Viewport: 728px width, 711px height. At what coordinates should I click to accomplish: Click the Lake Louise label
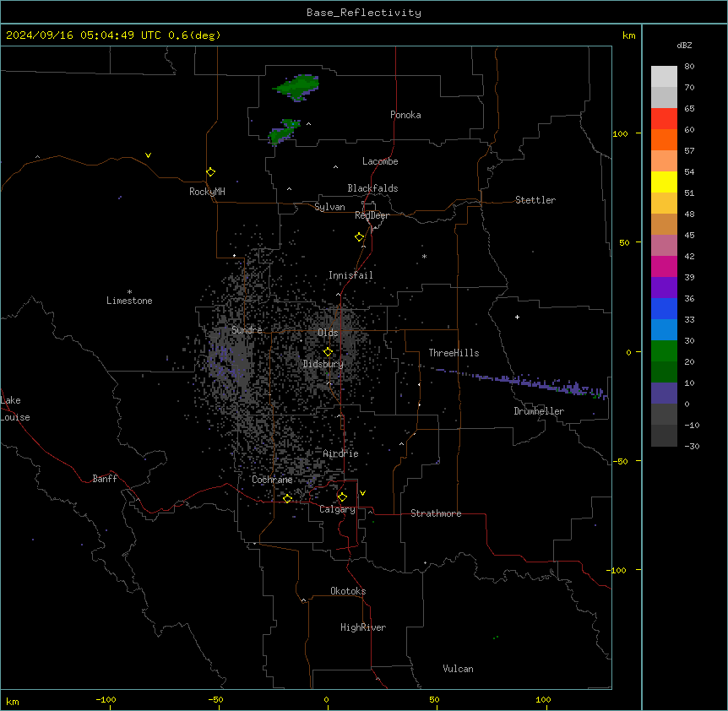click(15, 409)
